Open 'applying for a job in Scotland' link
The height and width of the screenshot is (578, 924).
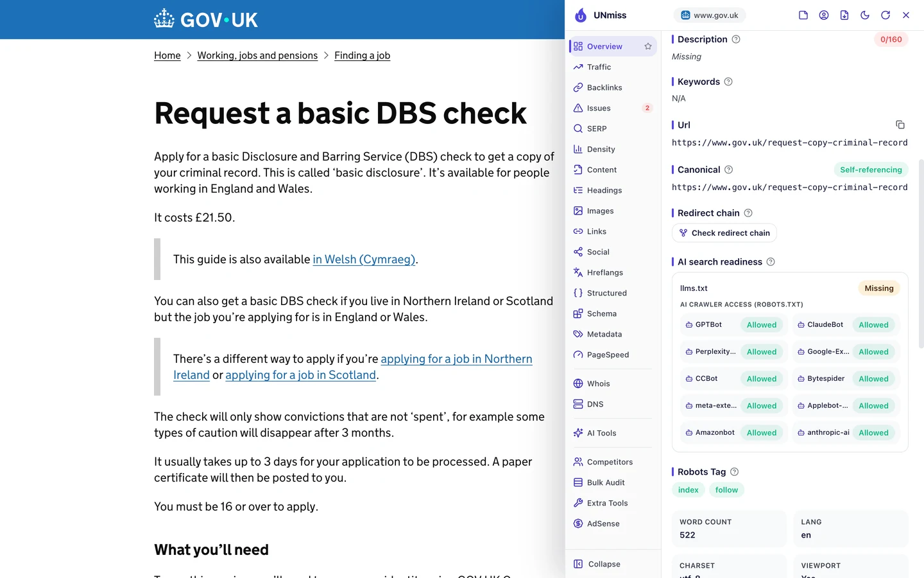click(300, 375)
